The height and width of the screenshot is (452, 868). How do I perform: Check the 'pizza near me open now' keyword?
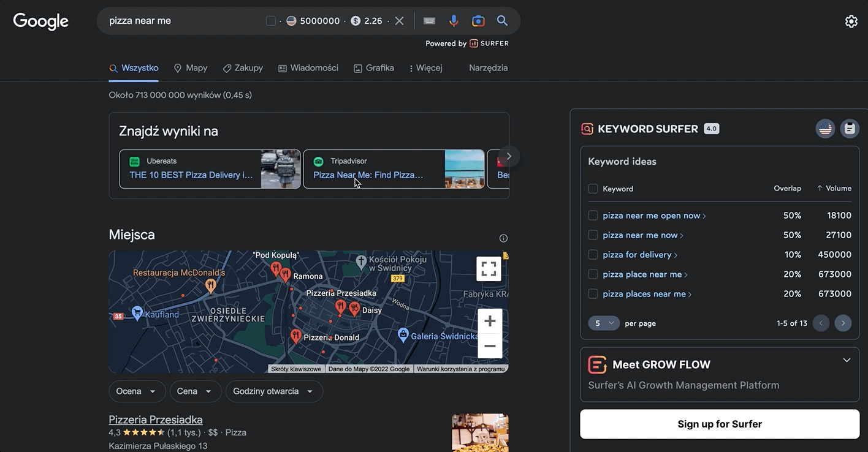[593, 216]
